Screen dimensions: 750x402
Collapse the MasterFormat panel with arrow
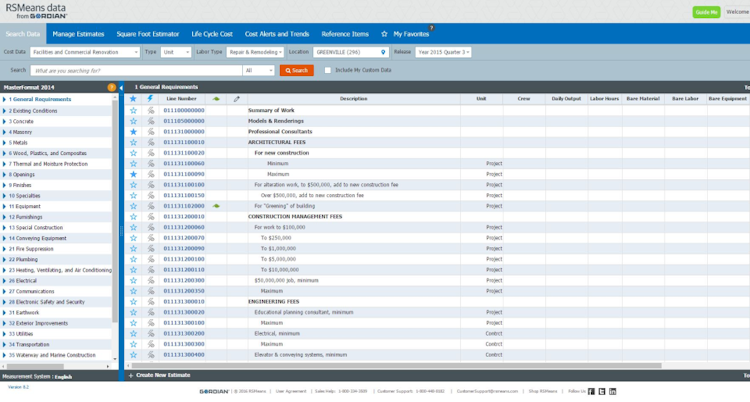pos(121,88)
